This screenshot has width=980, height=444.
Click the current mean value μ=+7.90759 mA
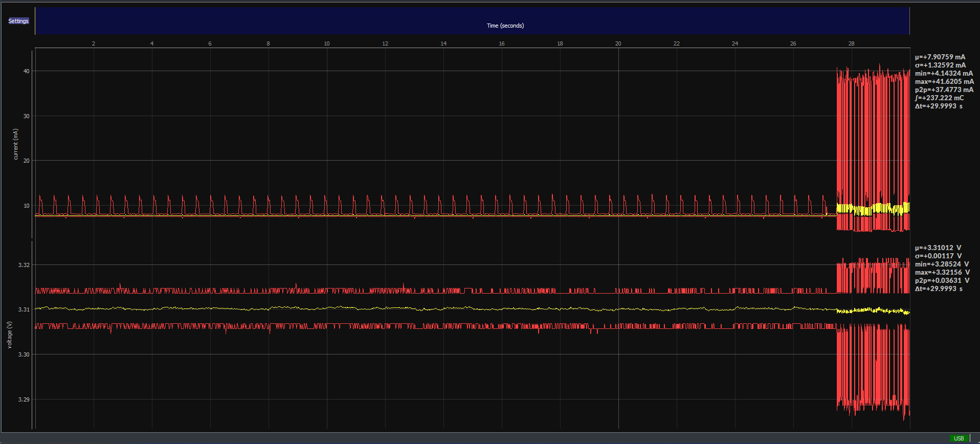coord(940,57)
